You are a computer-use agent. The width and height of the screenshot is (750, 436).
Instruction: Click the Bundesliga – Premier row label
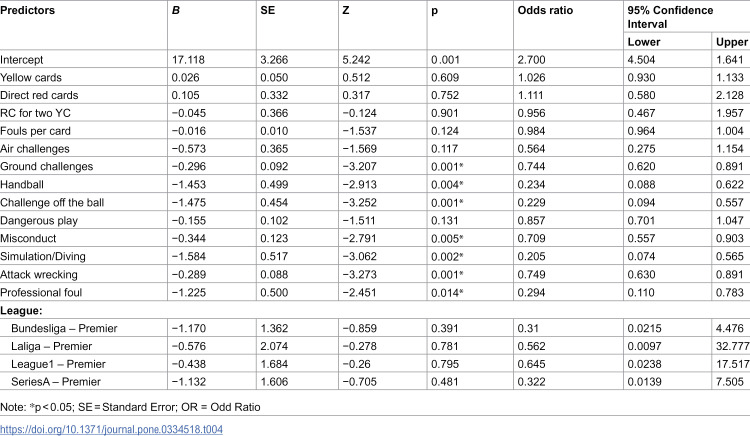[64, 328]
